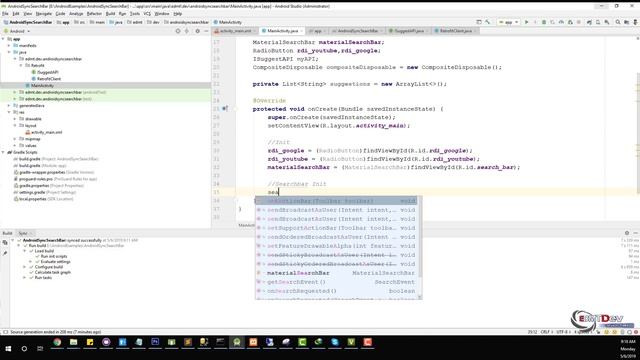Collapse the java folder node
Image resolution: width=640 pixels, height=360 pixels.
point(9,52)
